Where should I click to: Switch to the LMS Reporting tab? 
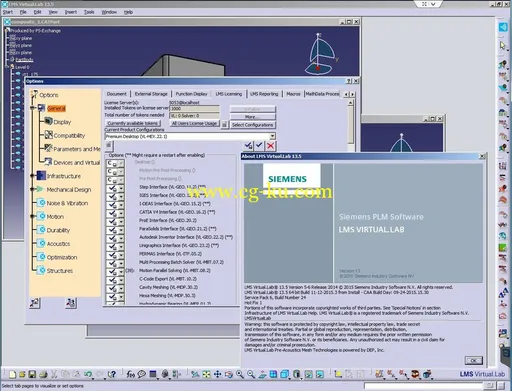pos(264,94)
